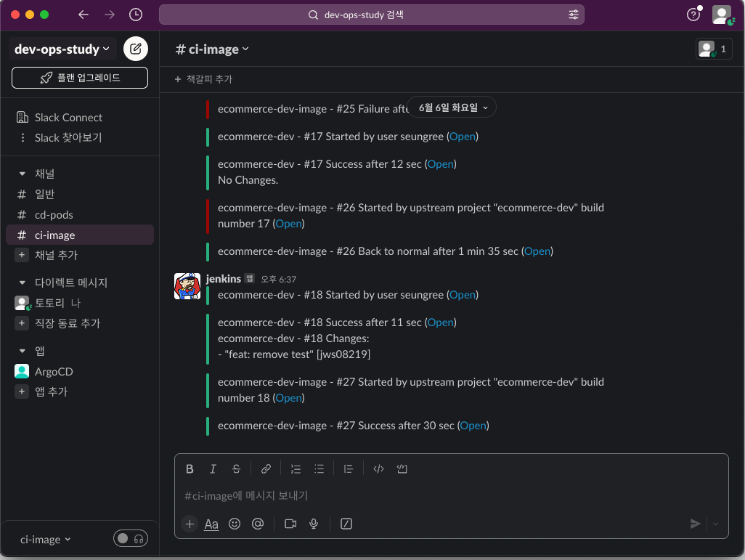This screenshot has height=560, width=745.
Task: Apply blockquote formatting
Action: tap(349, 469)
